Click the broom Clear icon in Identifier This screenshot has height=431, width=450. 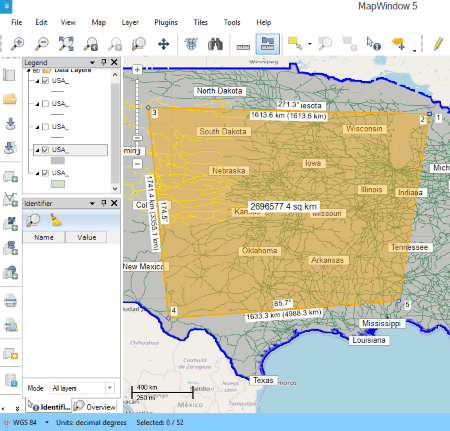click(56, 220)
